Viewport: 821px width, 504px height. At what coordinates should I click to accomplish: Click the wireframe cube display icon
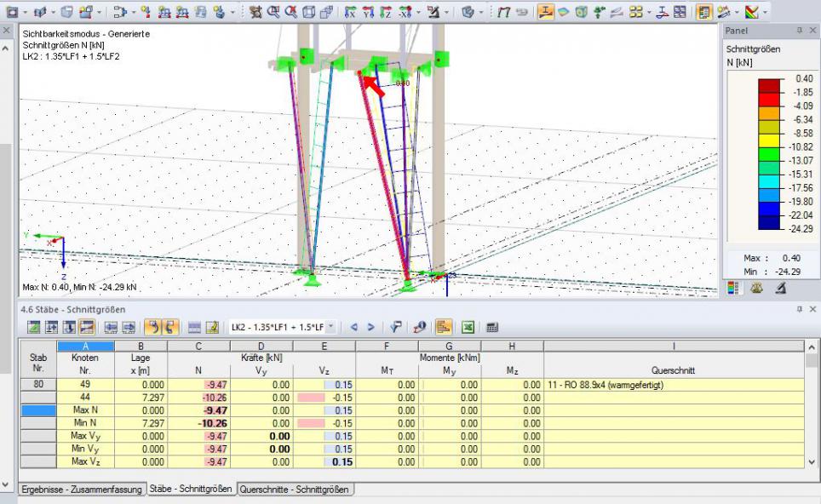[309, 12]
